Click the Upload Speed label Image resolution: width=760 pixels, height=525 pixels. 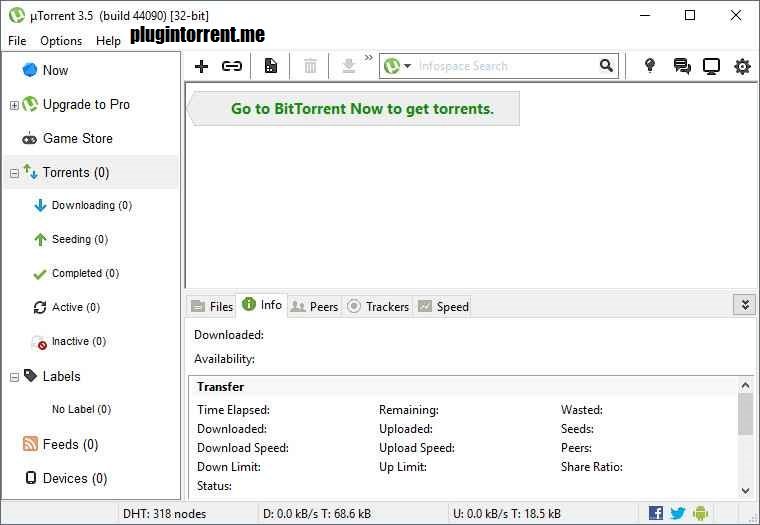pos(417,448)
